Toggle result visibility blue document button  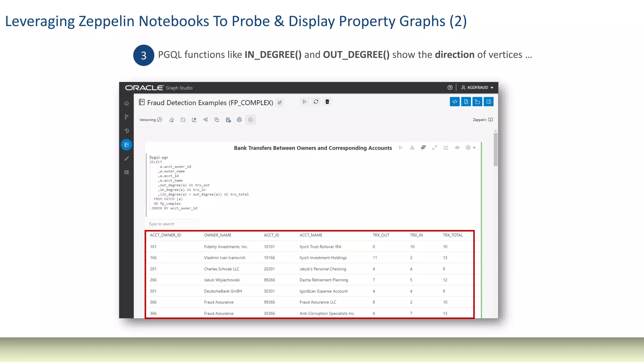click(466, 102)
